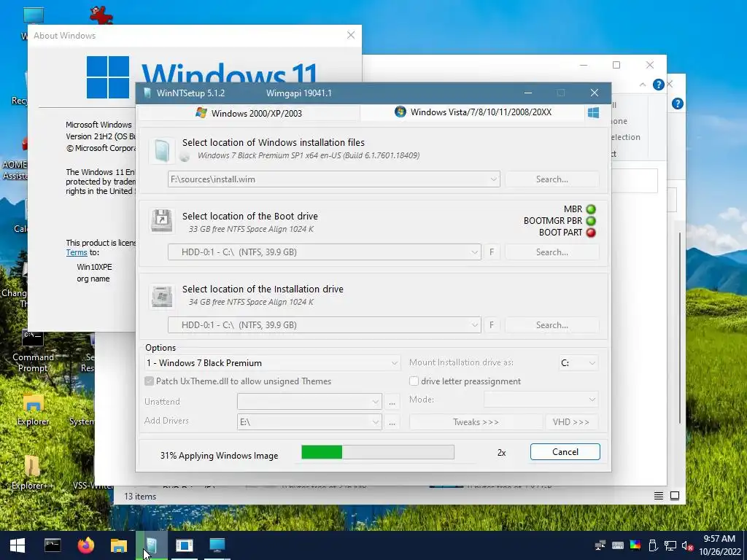Click the USB safely remove tray icon
The image size is (747, 560).
(x=653, y=545)
